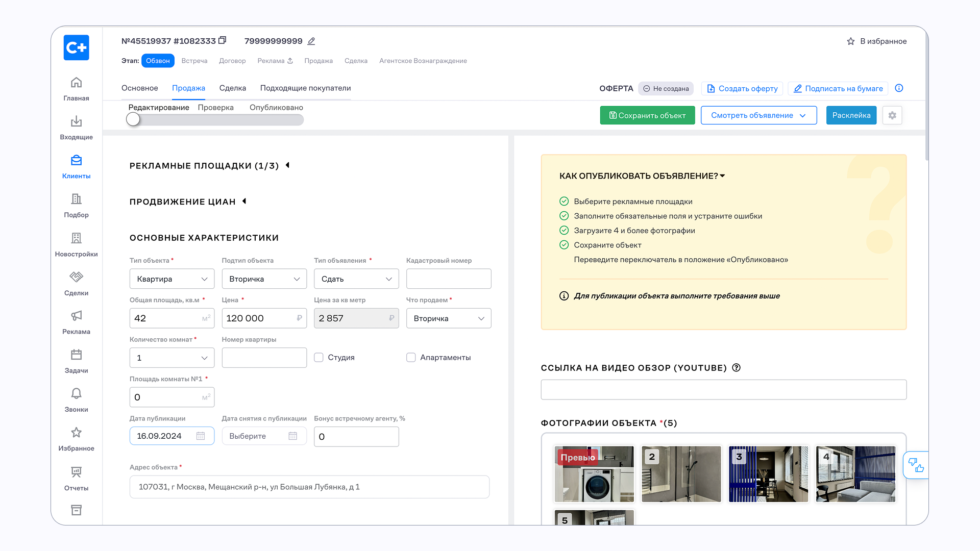Copy the object number №45519937

tap(222, 40)
